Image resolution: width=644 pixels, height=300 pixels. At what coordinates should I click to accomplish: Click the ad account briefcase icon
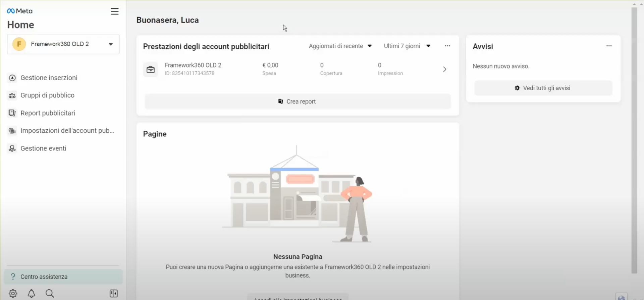[x=151, y=70]
